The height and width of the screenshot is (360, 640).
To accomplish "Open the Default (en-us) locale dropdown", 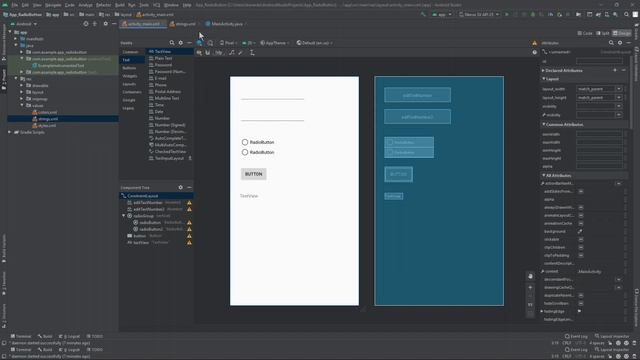I will click(x=315, y=43).
